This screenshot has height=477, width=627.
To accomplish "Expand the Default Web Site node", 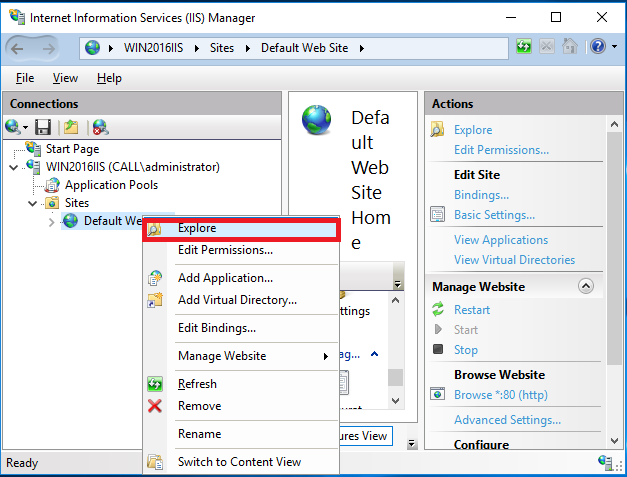I will point(51,222).
